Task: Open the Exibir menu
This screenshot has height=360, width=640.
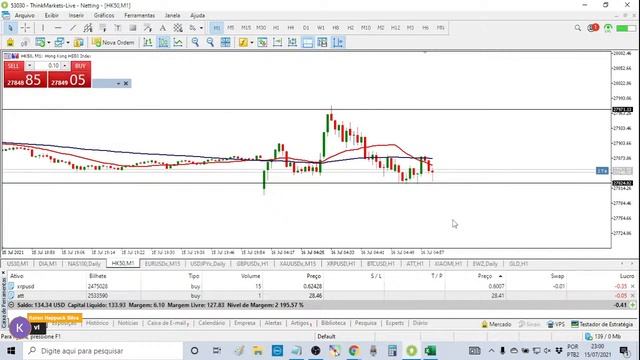Action: [51, 15]
